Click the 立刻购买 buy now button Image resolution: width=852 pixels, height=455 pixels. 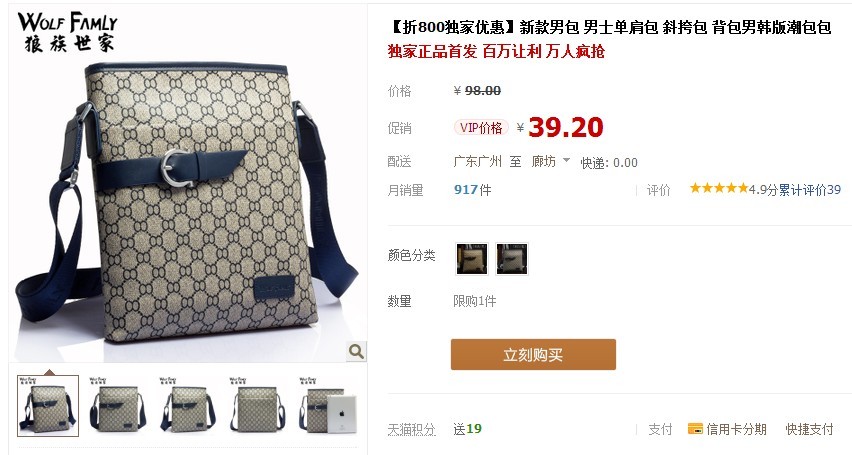click(x=533, y=354)
